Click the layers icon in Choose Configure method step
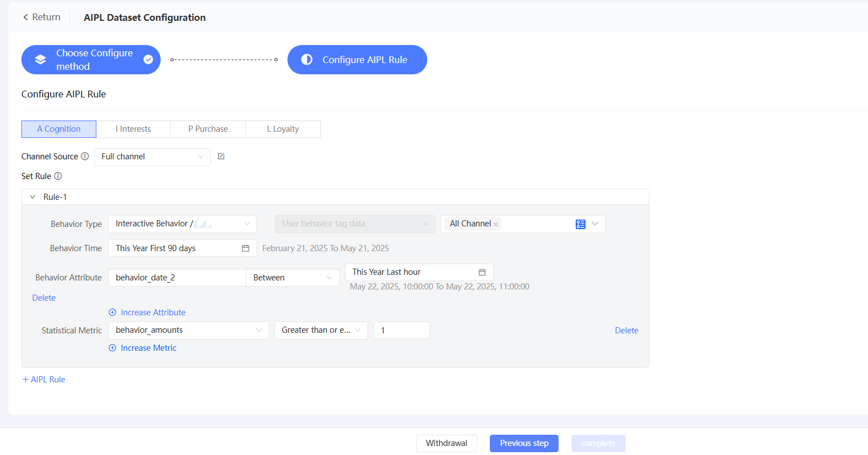Screen dimensions: 868x455 (41, 60)
